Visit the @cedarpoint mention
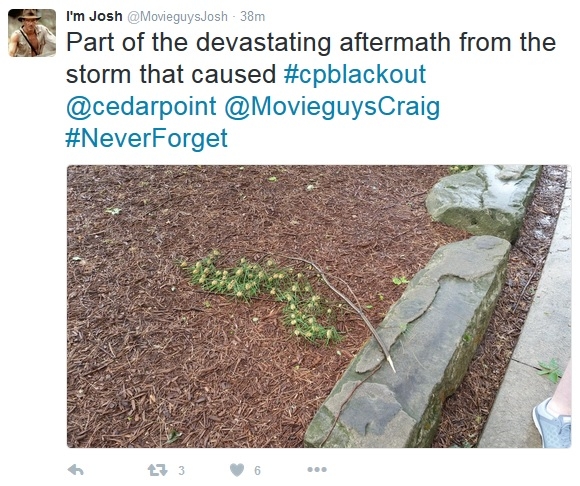Viewport: 580px width, 486px height. coord(141,106)
